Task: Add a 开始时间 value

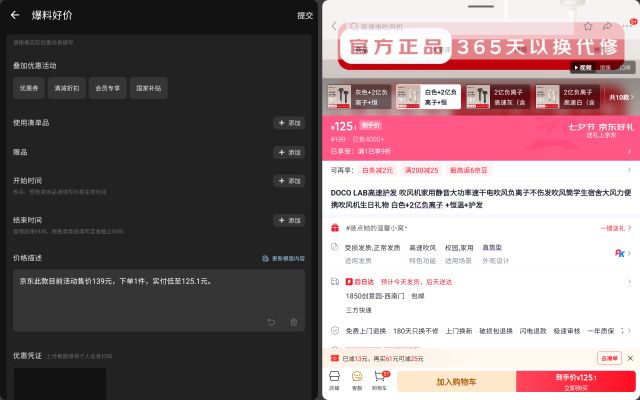Action: pyautogui.click(x=289, y=181)
